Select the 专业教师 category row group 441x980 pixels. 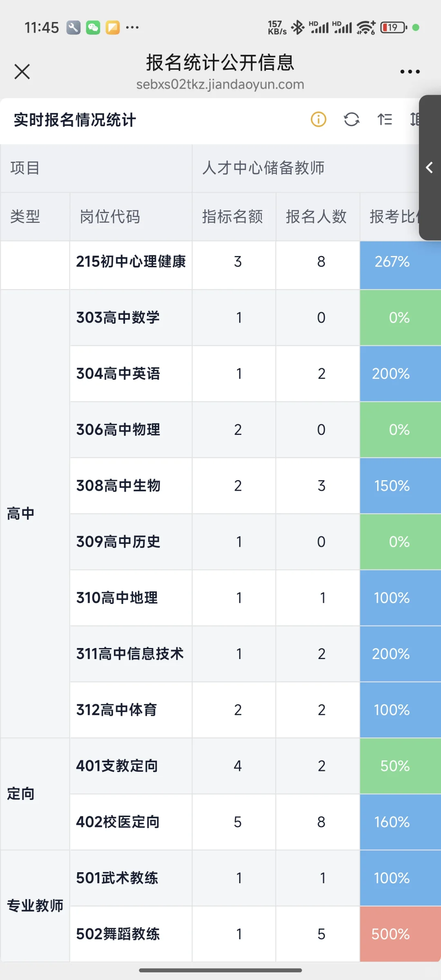35,906
